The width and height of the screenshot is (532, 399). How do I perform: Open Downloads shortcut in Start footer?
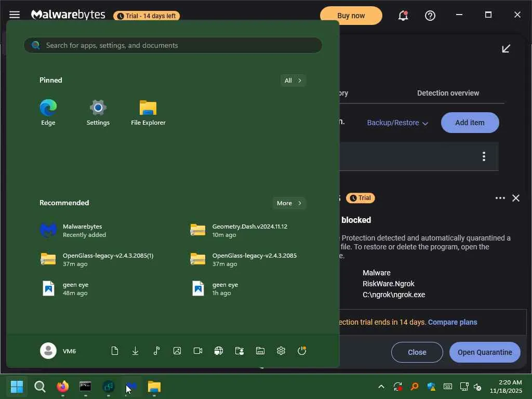[x=136, y=351]
